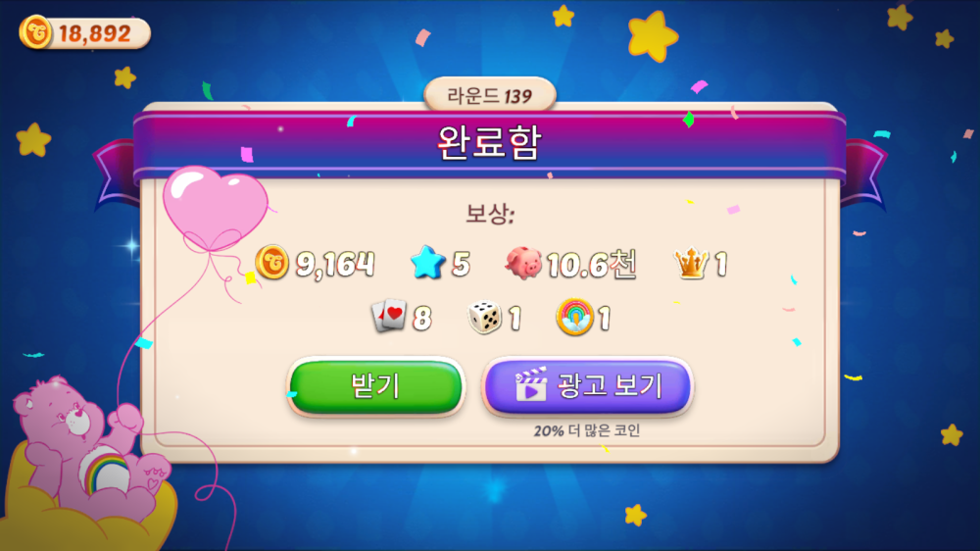Image resolution: width=980 pixels, height=551 pixels.
Task: Tap the golden crown reward icon
Action: 691,264
